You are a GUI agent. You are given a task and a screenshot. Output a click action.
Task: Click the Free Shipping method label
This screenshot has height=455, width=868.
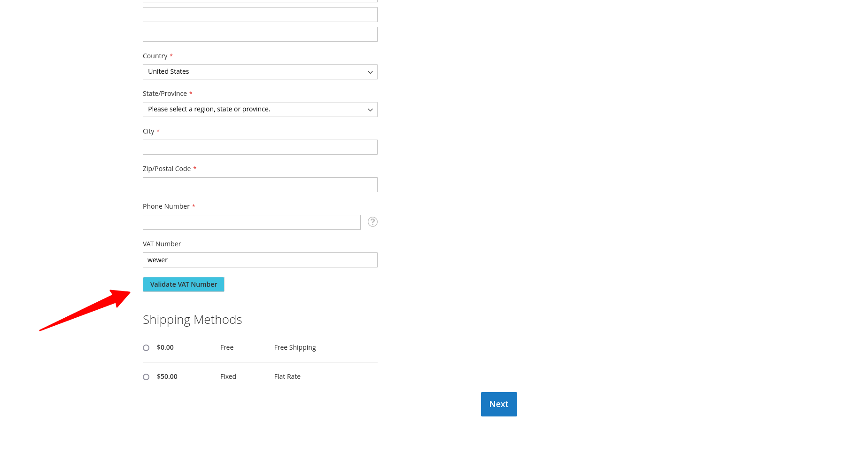pos(295,347)
